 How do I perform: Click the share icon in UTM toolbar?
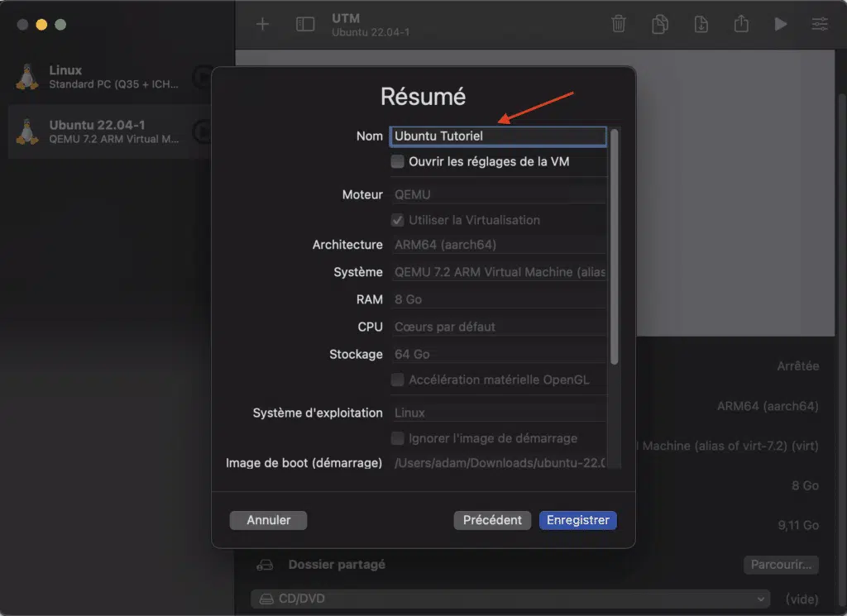pyautogui.click(x=741, y=23)
